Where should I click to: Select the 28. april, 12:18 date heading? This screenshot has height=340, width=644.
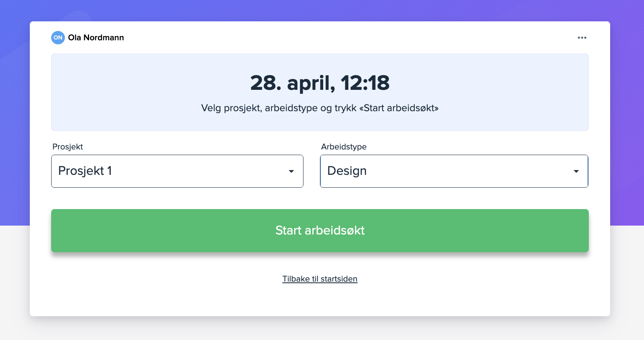coord(320,83)
